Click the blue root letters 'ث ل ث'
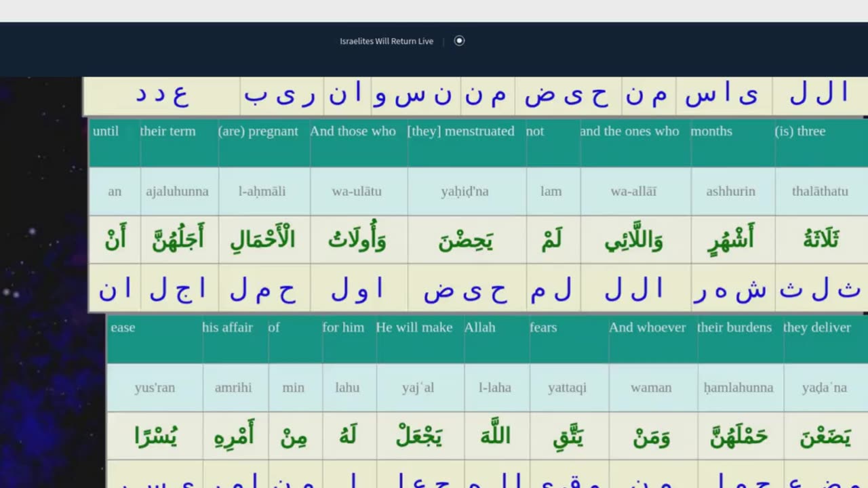 coord(821,289)
